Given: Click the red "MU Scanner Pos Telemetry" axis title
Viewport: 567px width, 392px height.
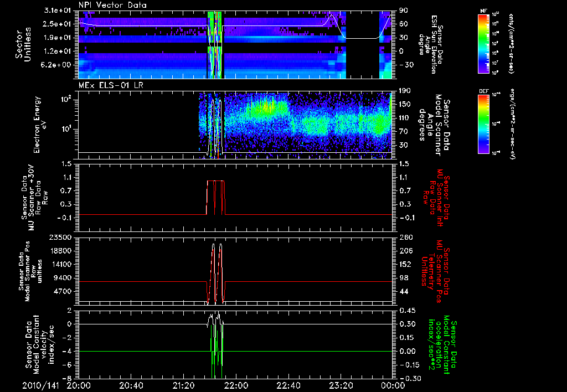Looking at the screenshot, I should coord(436,271).
